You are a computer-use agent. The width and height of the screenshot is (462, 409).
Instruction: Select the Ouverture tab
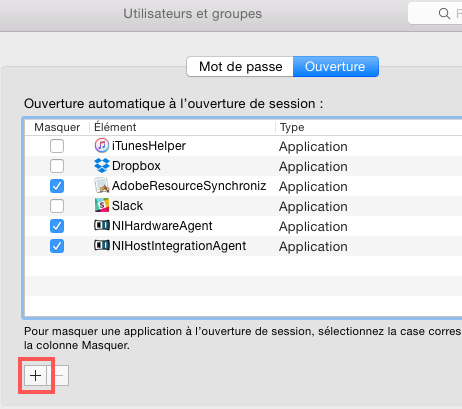click(336, 67)
